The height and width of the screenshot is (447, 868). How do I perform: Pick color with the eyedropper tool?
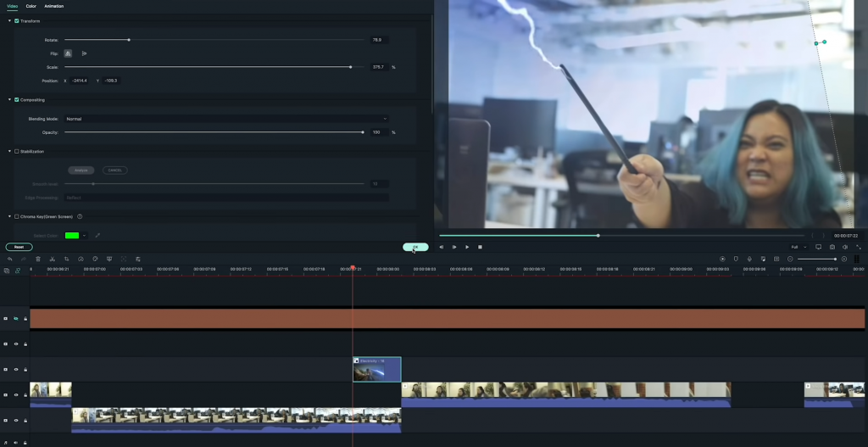click(x=97, y=235)
